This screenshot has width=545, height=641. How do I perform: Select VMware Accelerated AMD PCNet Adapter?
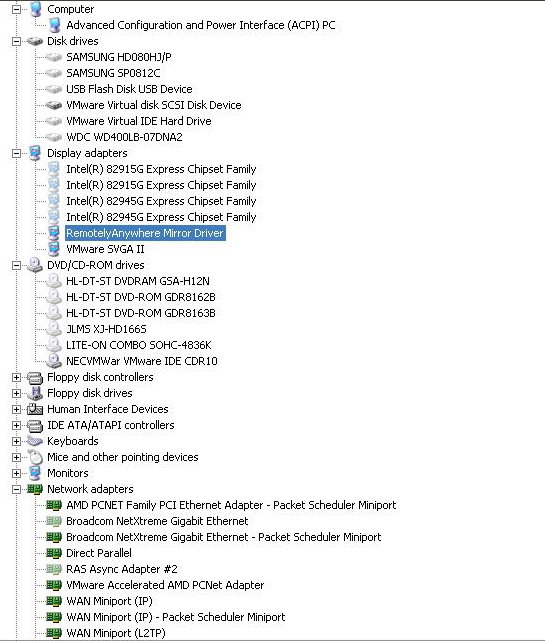[165, 585]
